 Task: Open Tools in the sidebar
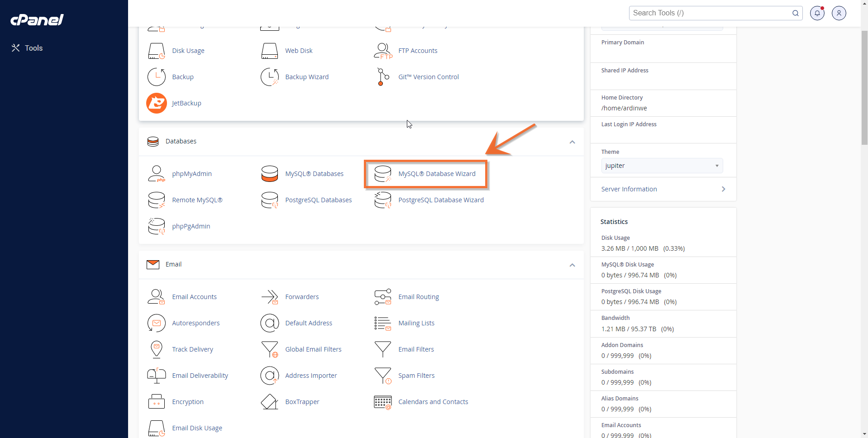(x=27, y=48)
